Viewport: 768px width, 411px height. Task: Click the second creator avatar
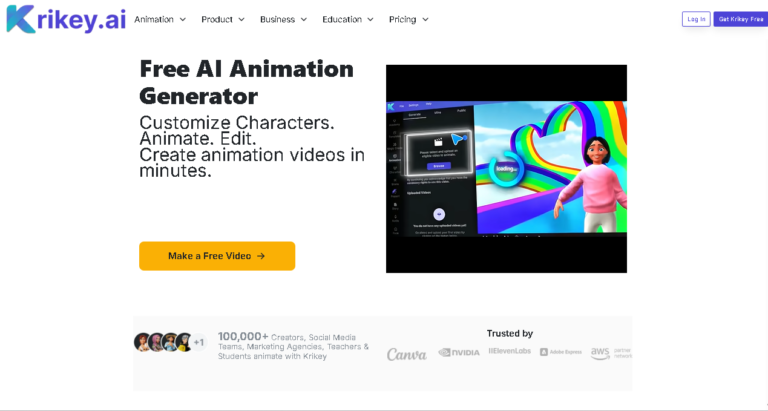click(156, 342)
